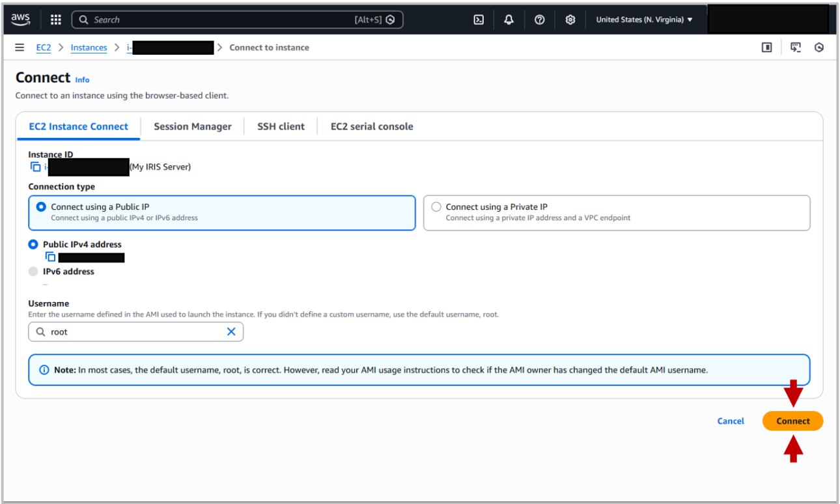Open account settings with the gear icon

[570, 20]
